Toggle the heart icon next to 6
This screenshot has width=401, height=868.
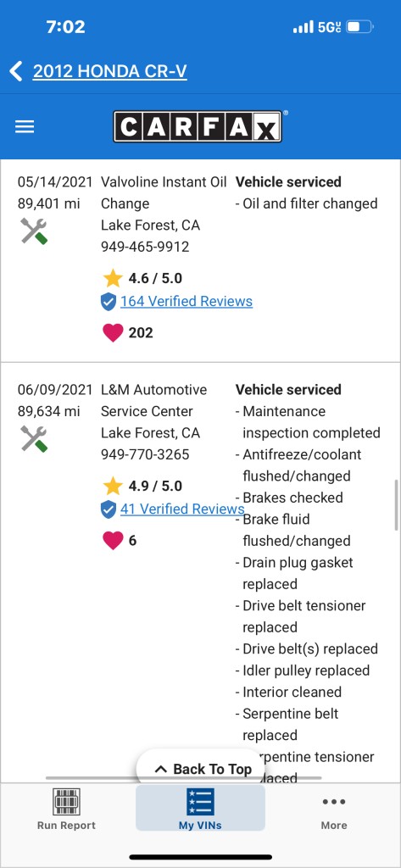[113, 540]
